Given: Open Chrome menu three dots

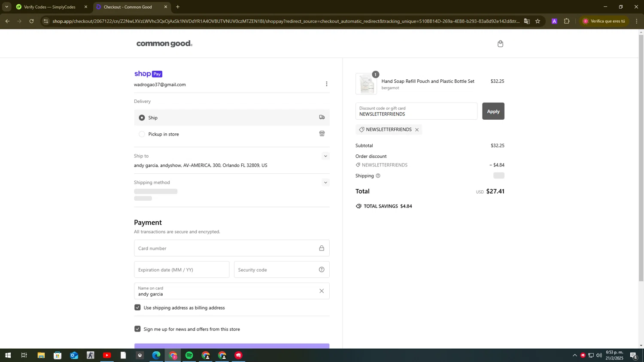Looking at the screenshot, I should tap(637, 21).
